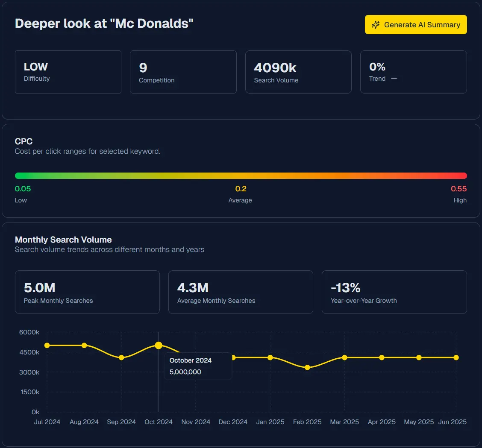
Task: Select the -13% Year-over-Year Growth card
Action: pyautogui.click(x=394, y=292)
